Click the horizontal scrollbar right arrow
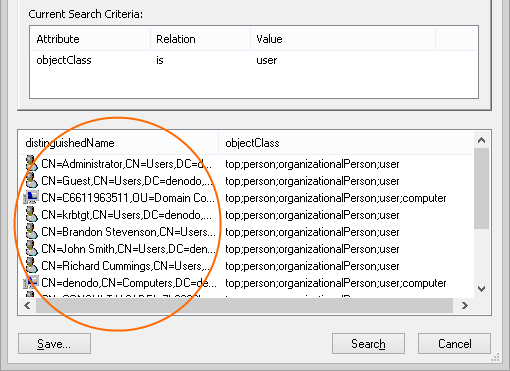 (464, 305)
